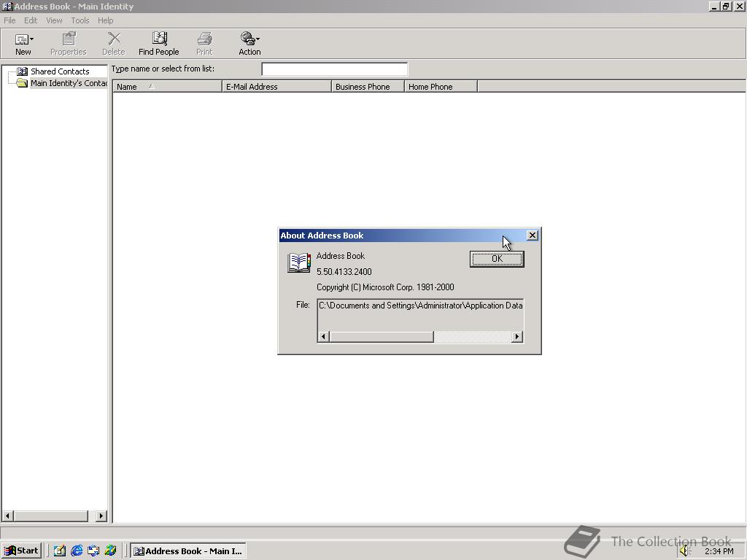Click the Shared Contacts book icon
Image resolution: width=747 pixels, height=560 pixels.
[23, 71]
